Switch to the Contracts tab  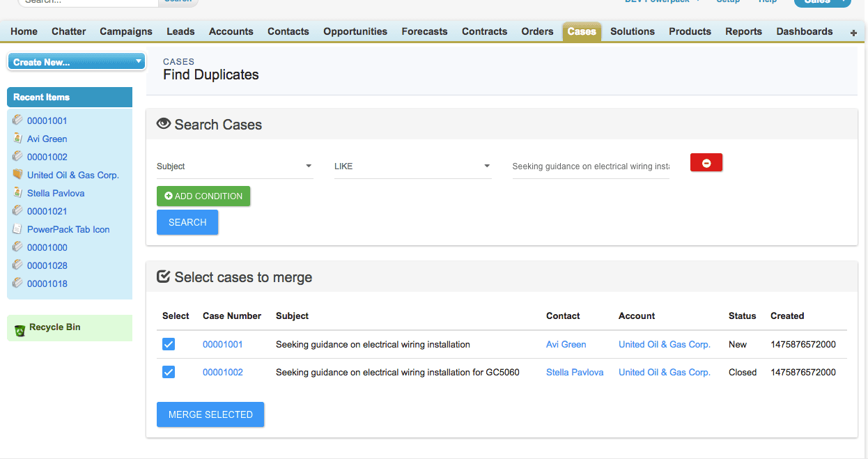pos(485,31)
